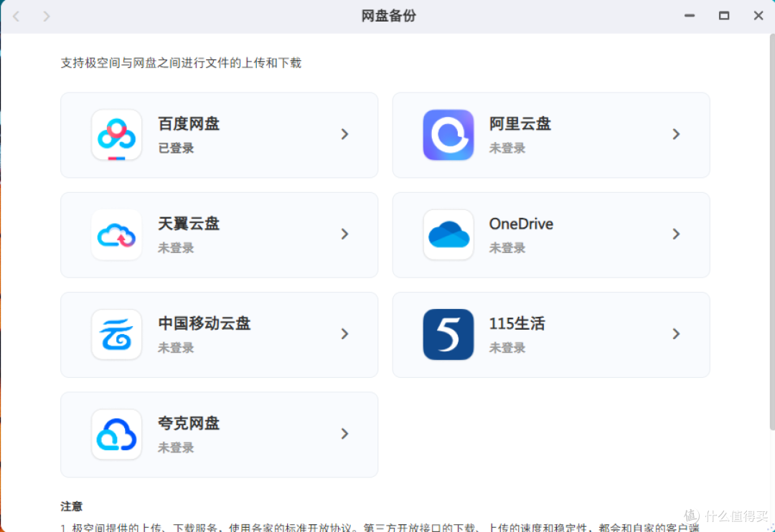
Task: Go back using the left arrow
Action: (17, 16)
